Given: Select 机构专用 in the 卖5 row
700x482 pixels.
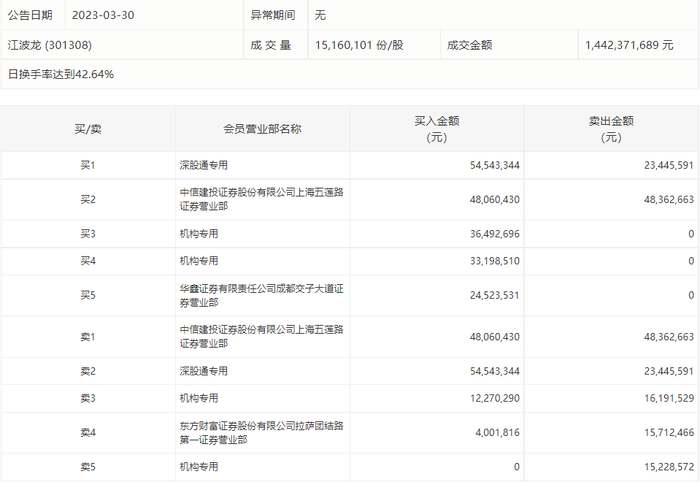Looking at the screenshot, I should pyautogui.click(x=199, y=467).
